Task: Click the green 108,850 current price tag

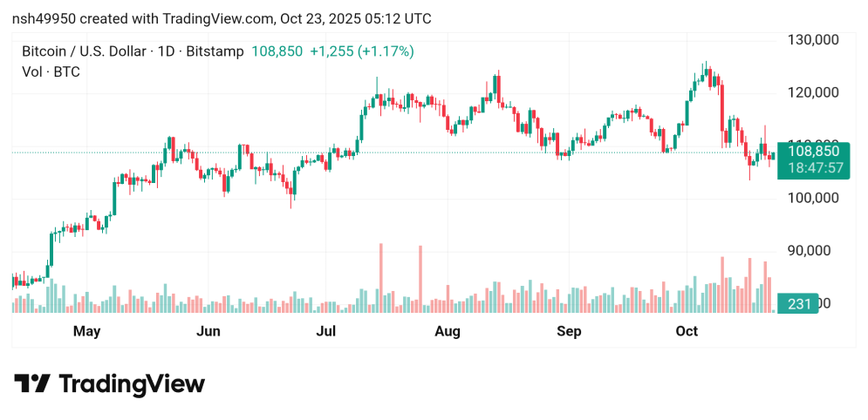Action: [814, 151]
